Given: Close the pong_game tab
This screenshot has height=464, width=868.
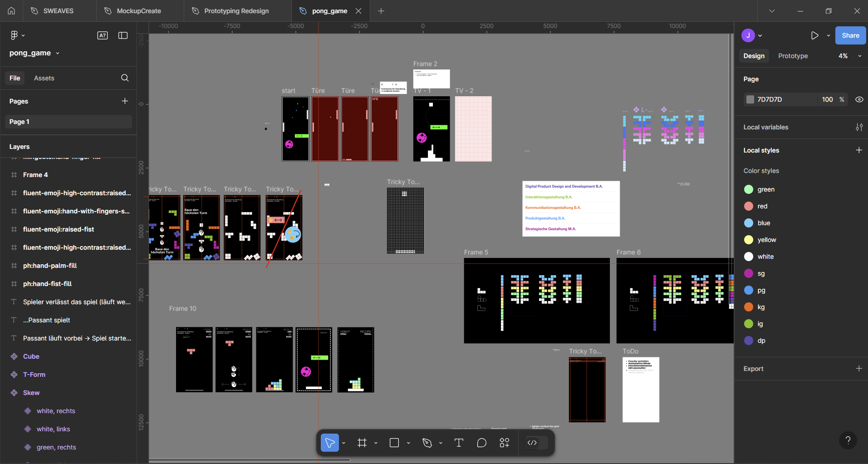Looking at the screenshot, I should point(358,11).
